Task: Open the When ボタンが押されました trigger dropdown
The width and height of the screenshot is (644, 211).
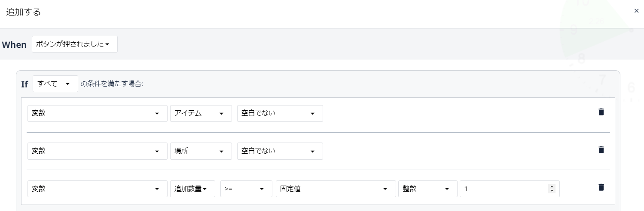Action: pyautogui.click(x=75, y=44)
